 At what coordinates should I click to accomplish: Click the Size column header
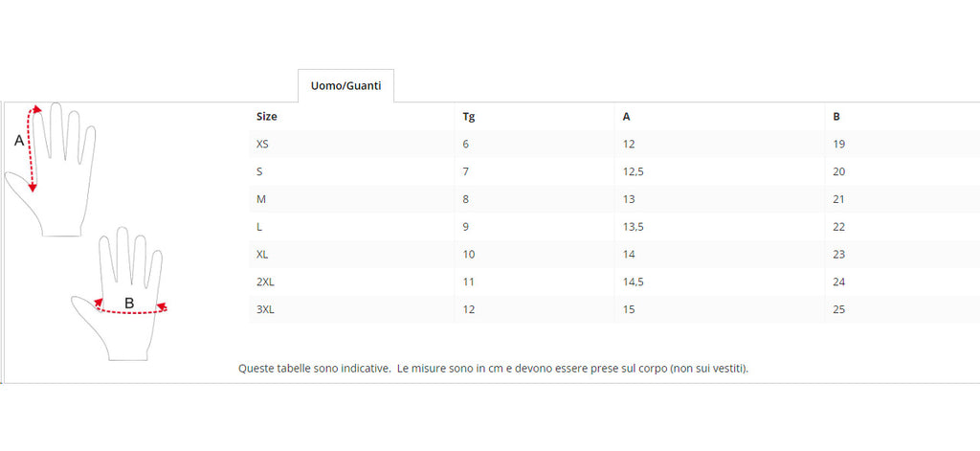tap(267, 117)
